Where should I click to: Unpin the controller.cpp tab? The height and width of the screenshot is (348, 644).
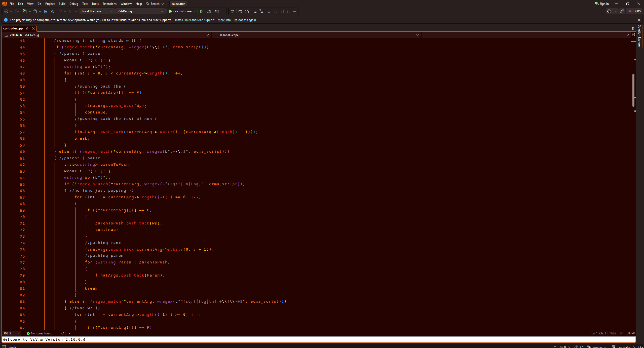[27, 28]
